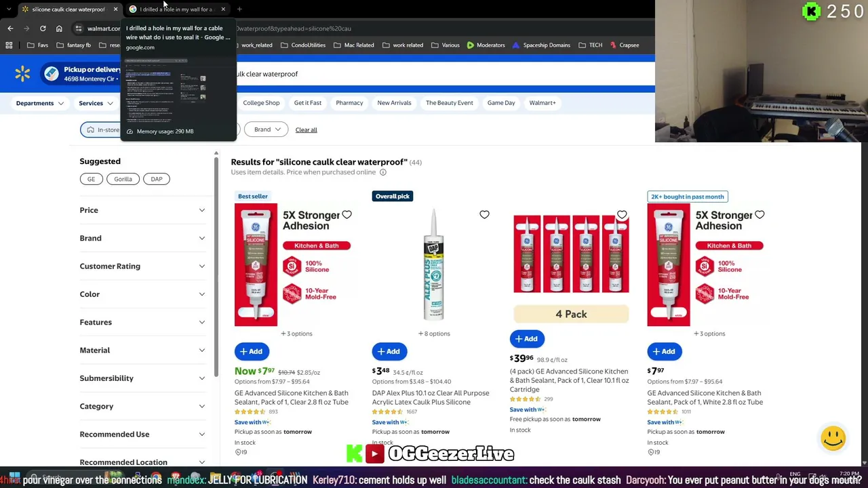The height and width of the screenshot is (488, 868).
Task: Open the browser Home page icon
Action: (x=59, y=28)
